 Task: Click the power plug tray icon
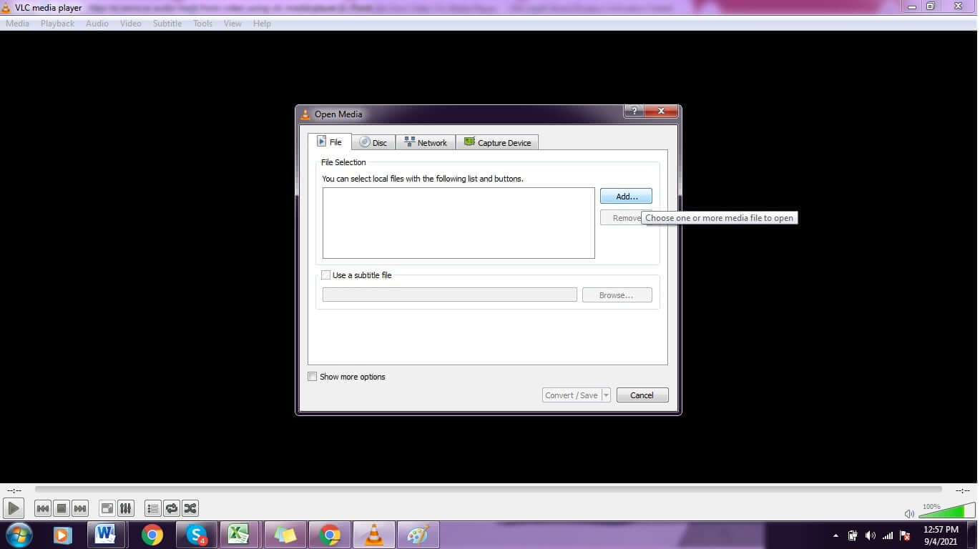tap(853, 535)
